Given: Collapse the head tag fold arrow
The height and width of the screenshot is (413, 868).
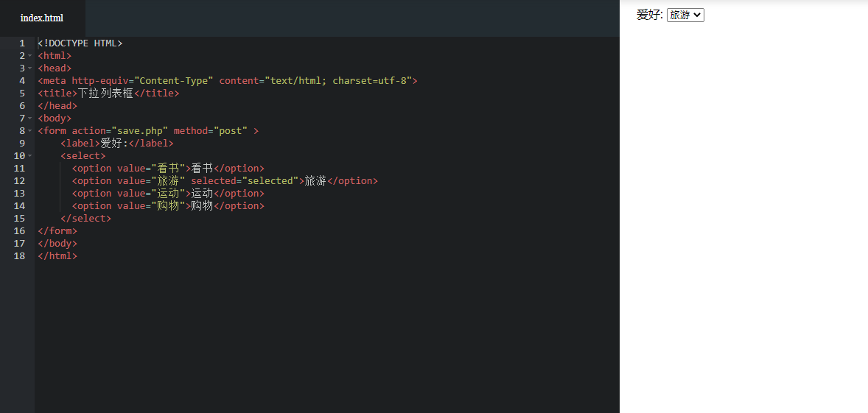Looking at the screenshot, I should (29, 68).
